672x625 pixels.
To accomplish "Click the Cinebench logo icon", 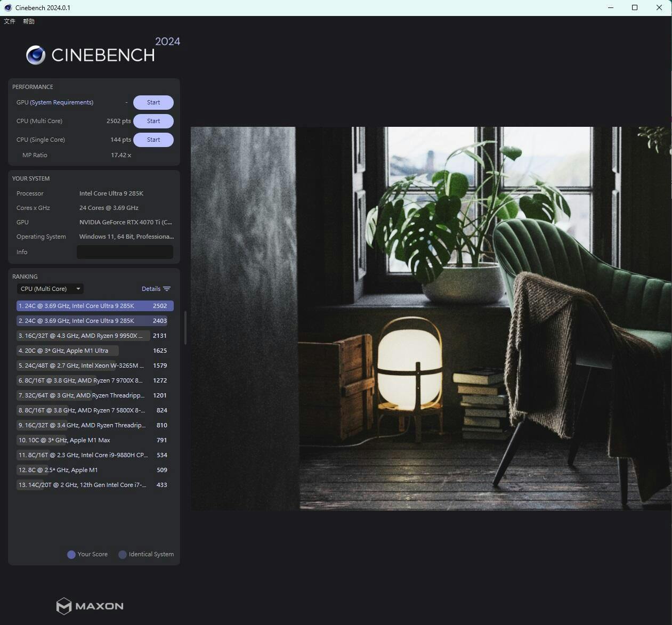I will 36,55.
